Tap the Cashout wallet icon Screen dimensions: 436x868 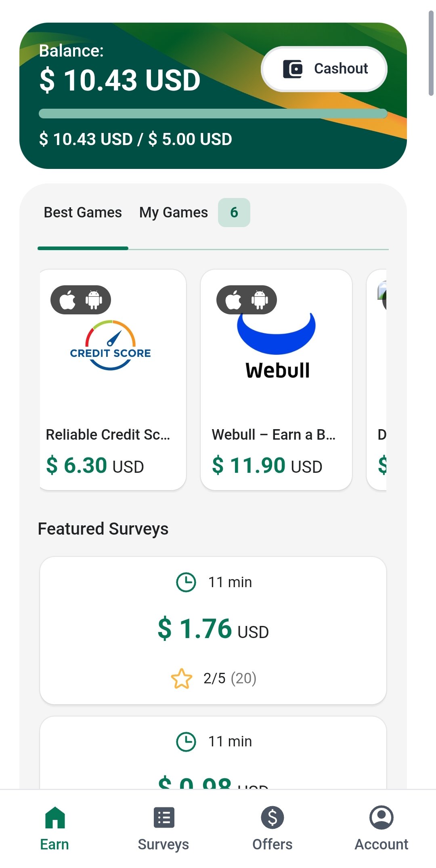pos(293,69)
